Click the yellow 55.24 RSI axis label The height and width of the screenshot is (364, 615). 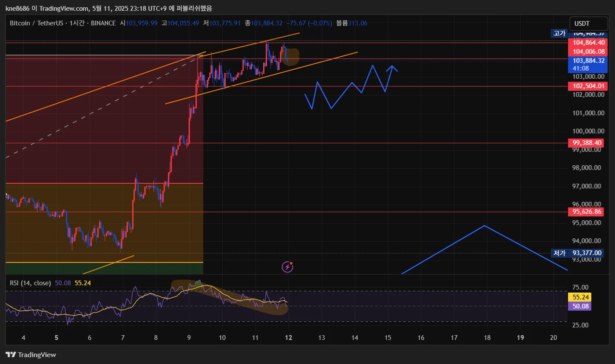click(x=580, y=297)
